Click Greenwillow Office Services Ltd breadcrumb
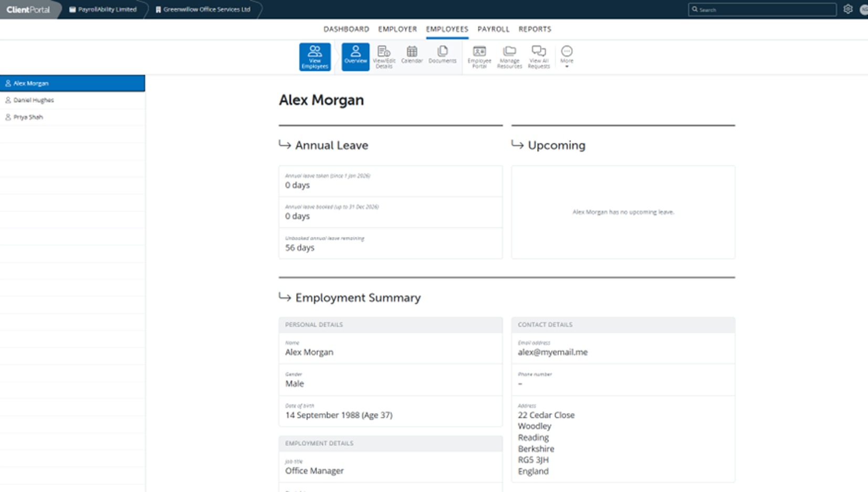 click(x=203, y=9)
